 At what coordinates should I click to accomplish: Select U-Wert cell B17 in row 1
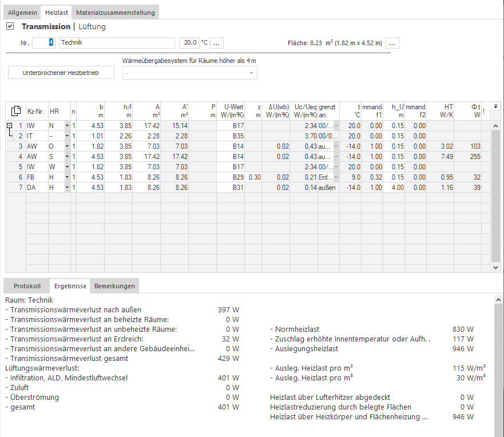231,126
